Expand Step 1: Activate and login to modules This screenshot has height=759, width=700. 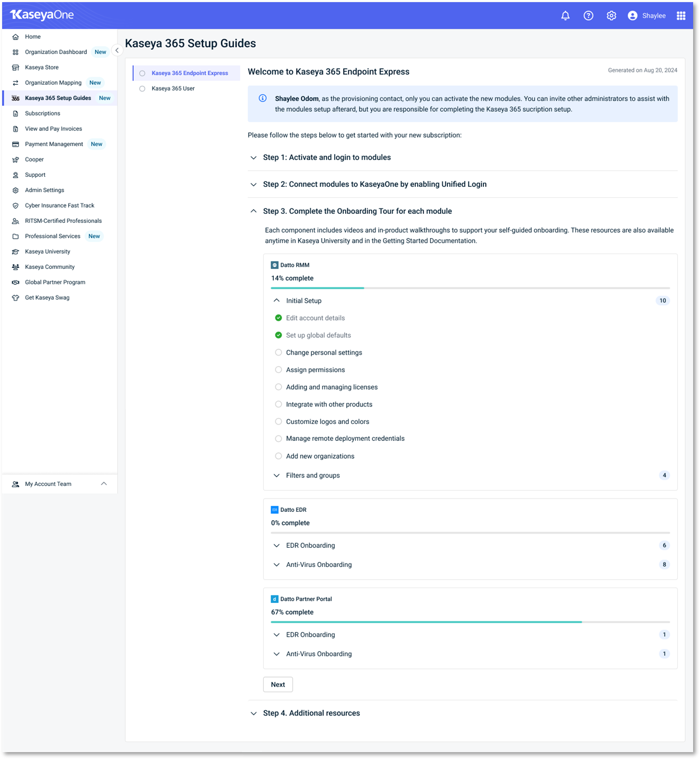coord(254,157)
